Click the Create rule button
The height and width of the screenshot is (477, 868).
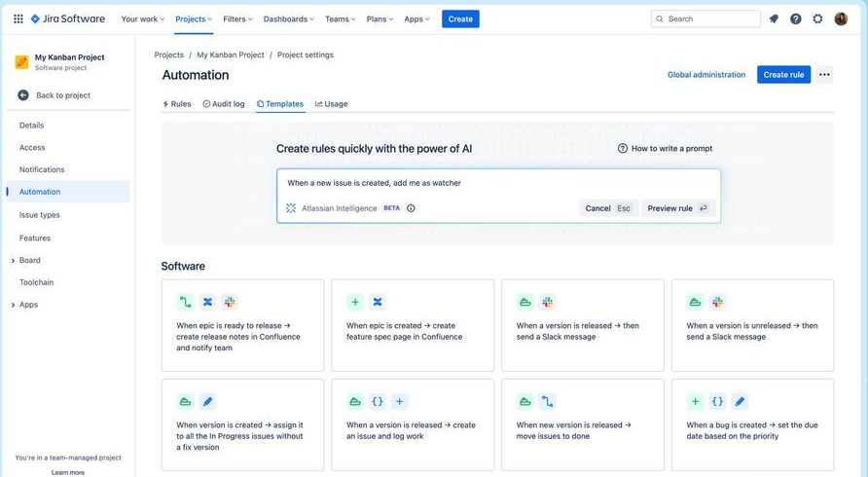point(784,75)
